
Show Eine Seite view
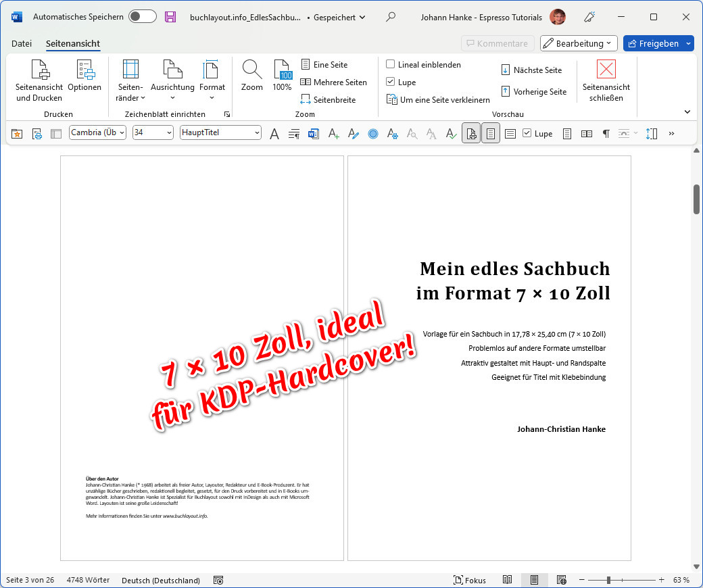click(324, 64)
